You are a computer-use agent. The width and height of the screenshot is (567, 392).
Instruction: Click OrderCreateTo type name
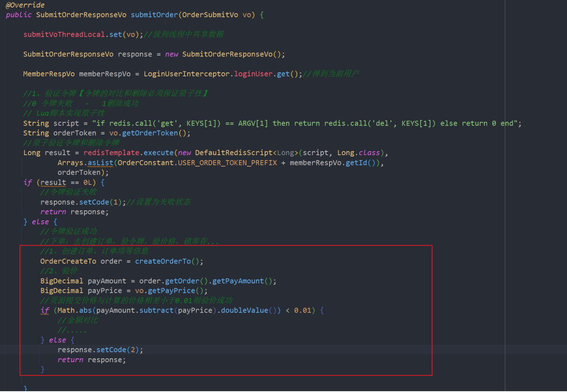tap(68, 261)
